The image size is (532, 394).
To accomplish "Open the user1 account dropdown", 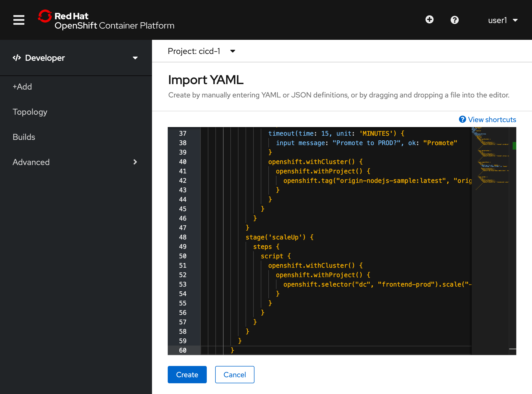I will pyautogui.click(x=503, y=20).
